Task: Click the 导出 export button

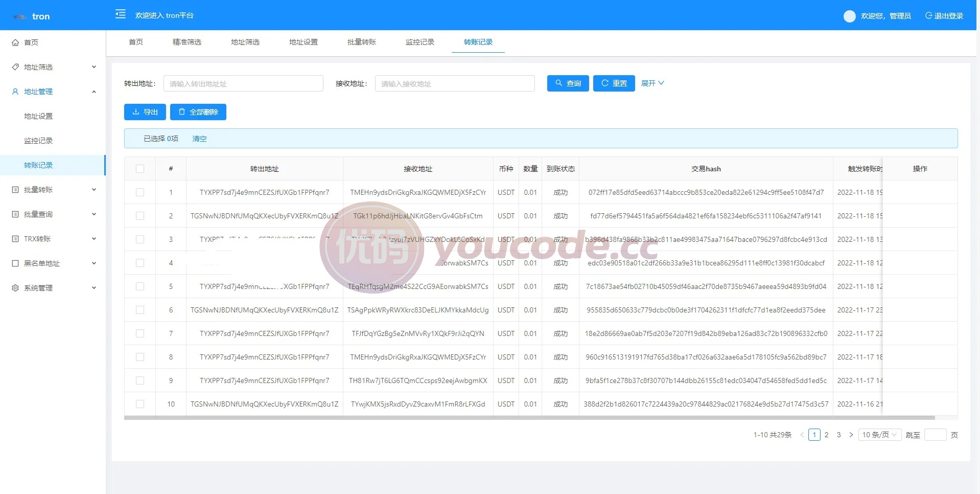Action: (145, 112)
